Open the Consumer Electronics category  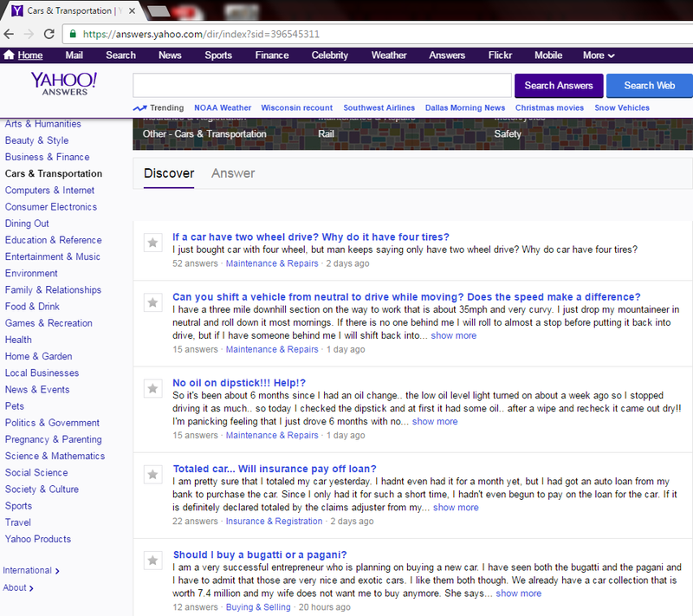pyautogui.click(x=51, y=207)
